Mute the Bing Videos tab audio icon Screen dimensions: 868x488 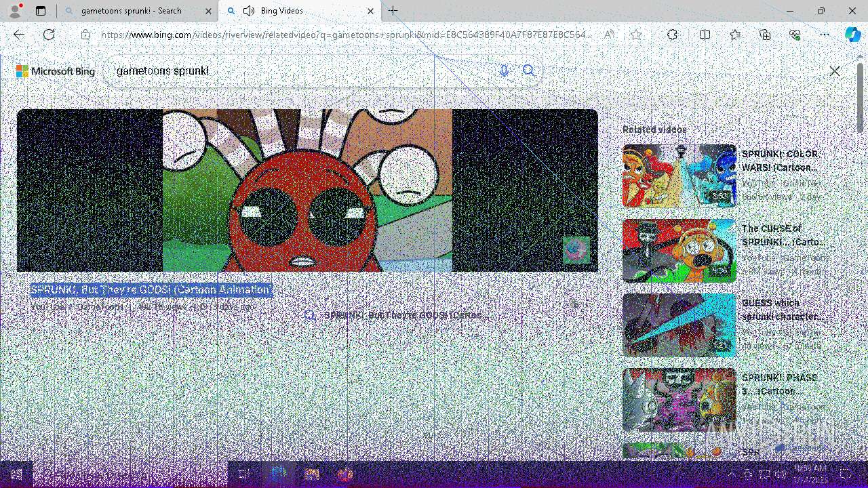tap(249, 11)
